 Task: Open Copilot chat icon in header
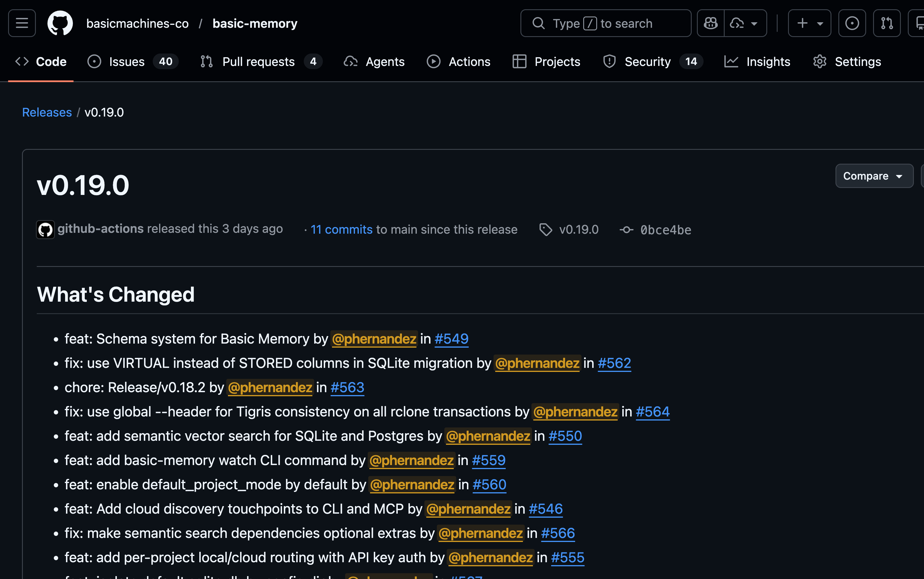pos(711,23)
